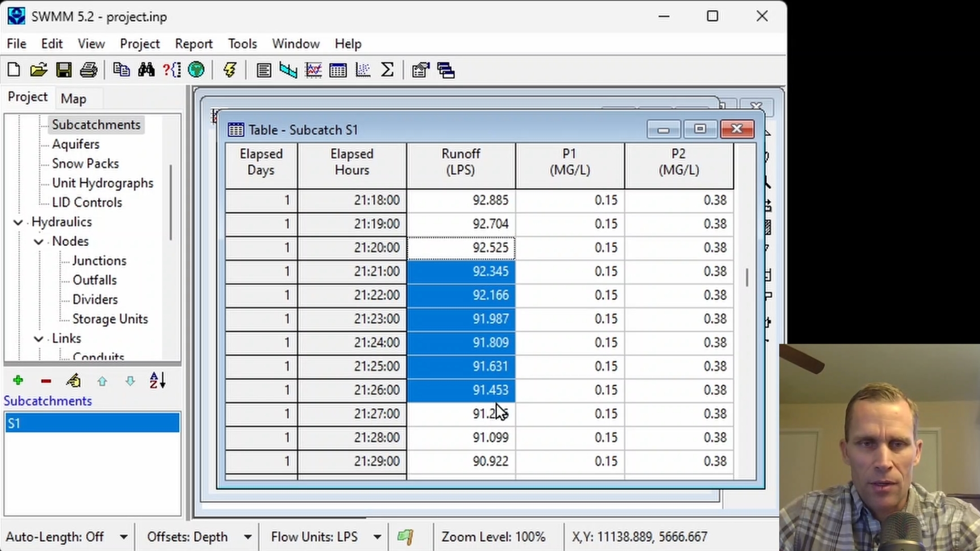Copy to clipboard using the copy icon
This screenshot has width=980, height=551.
click(x=121, y=70)
